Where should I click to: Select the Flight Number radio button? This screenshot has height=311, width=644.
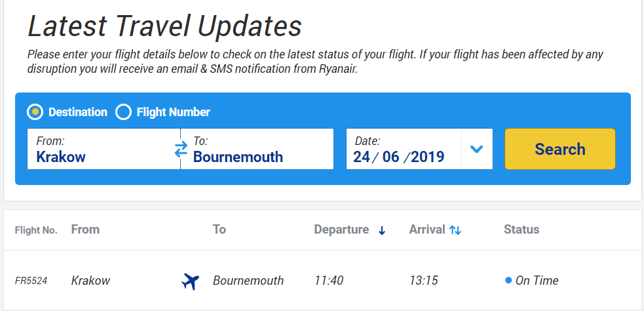[123, 112]
